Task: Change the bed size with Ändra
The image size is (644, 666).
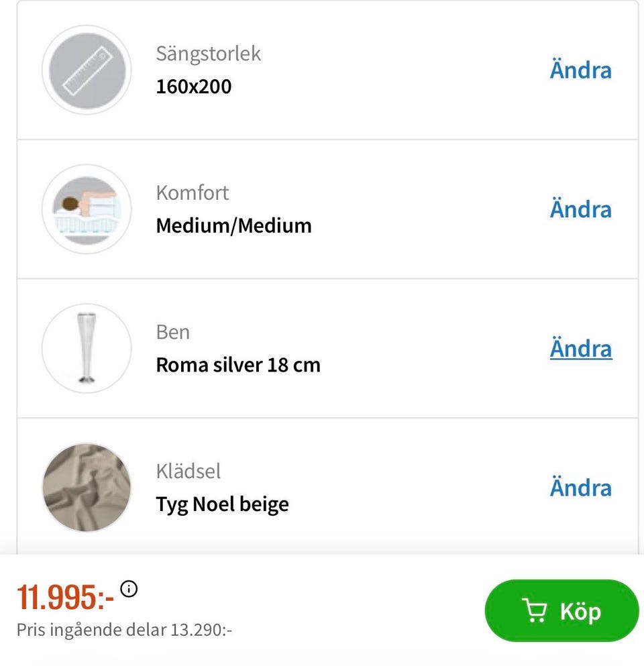Action: (x=580, y=70)
